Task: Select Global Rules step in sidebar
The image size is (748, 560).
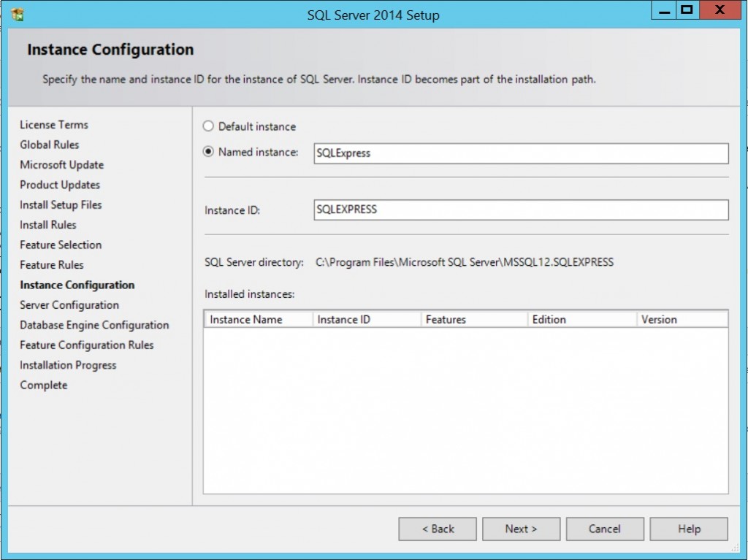Action: pyautogui.click(x=50, y=145)
